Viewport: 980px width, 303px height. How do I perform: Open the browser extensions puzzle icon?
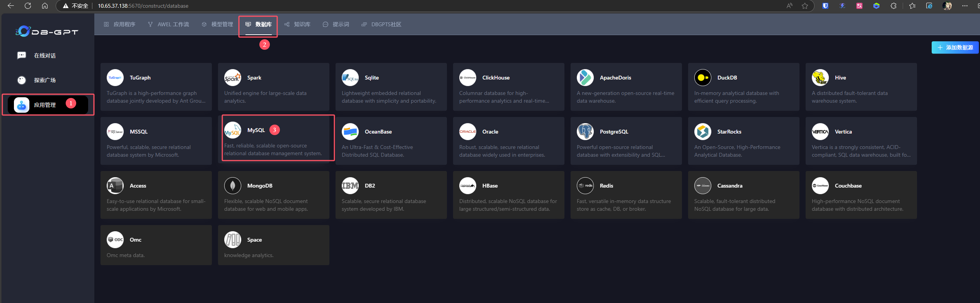click(893, 6)
